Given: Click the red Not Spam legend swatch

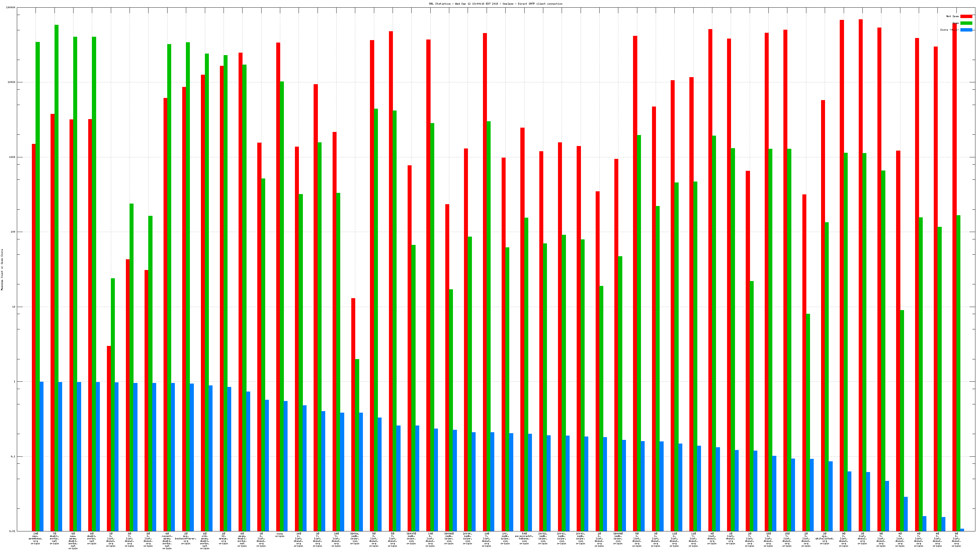Looking at the screenshot, I should tap(966, 16).
